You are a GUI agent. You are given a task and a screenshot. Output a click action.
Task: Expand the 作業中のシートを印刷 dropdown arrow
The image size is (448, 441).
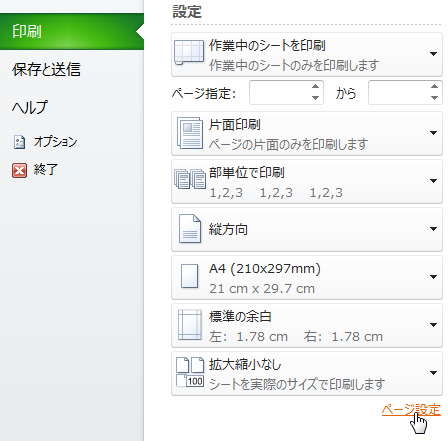[x=433, y=54]
